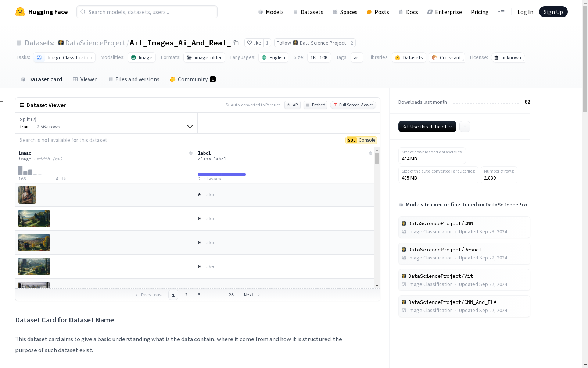Open the DataScienceProject/Vit model card

pyautogui.click(x=464, y=280)
